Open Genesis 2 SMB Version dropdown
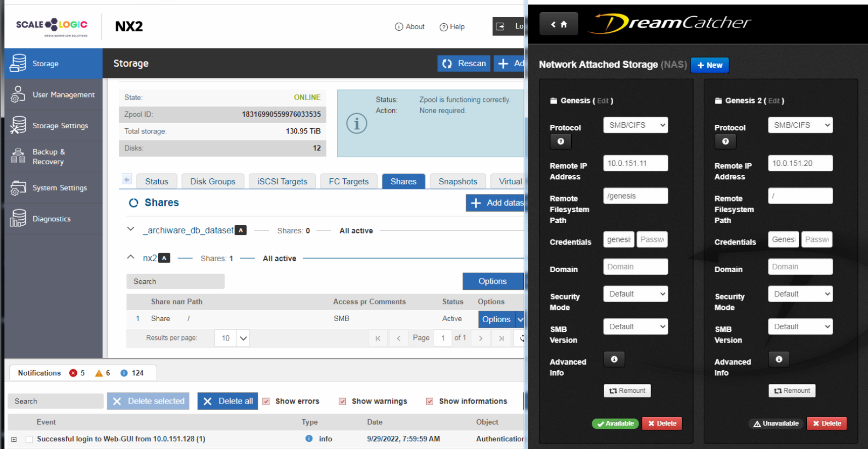This screenshot has width=868, height=449. [x=800, y=327]
